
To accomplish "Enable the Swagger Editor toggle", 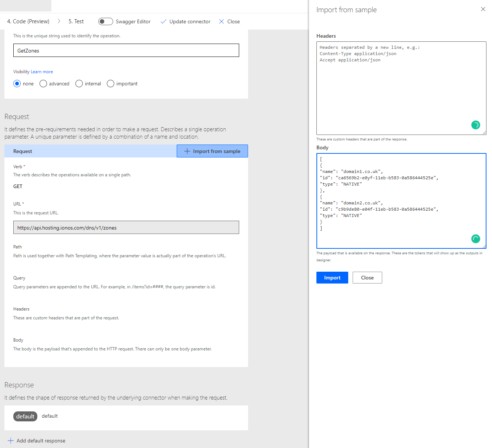I will 105,21.
